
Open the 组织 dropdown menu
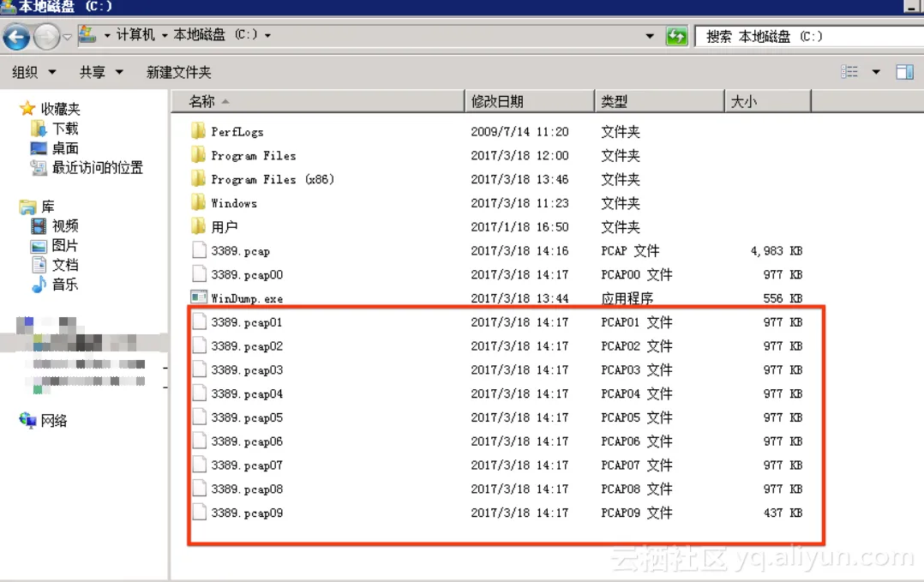pyautogui.click(x=34, y=73)
